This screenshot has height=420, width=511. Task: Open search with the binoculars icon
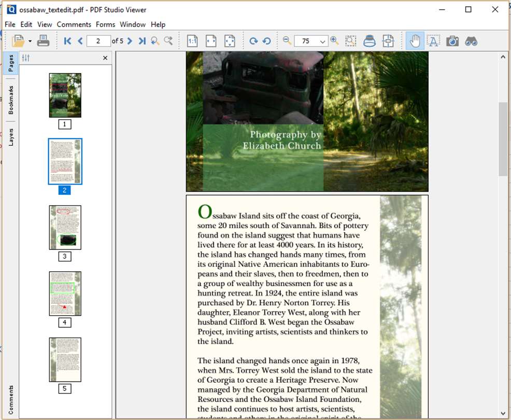(471, 41)
